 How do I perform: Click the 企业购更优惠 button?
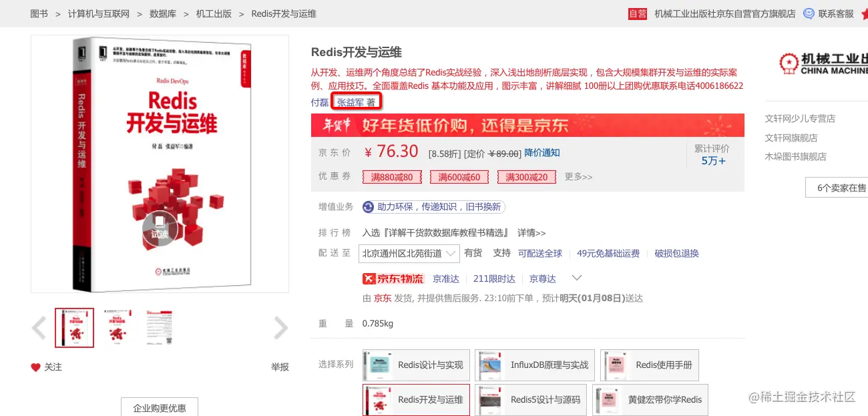point(160,407)
